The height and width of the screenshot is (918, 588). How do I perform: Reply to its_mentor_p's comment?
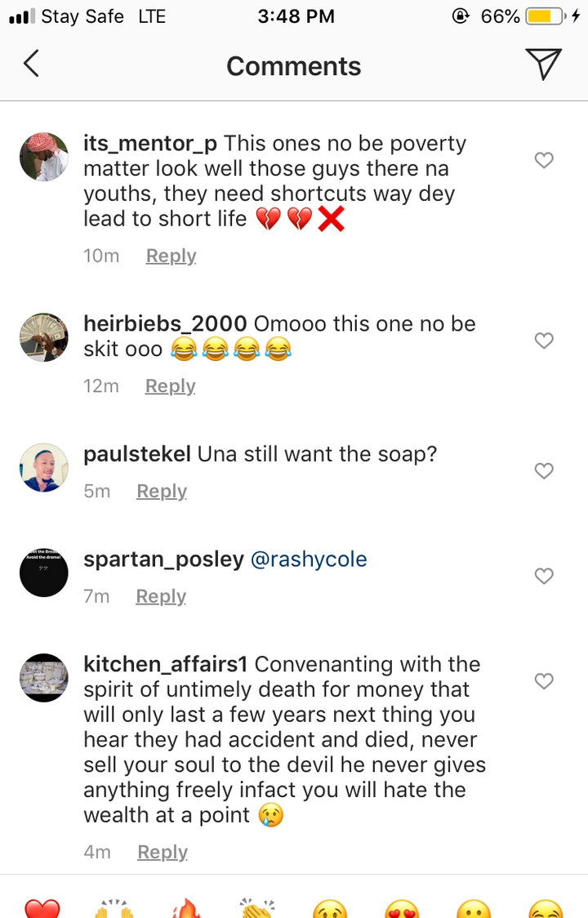coord(171,256)
